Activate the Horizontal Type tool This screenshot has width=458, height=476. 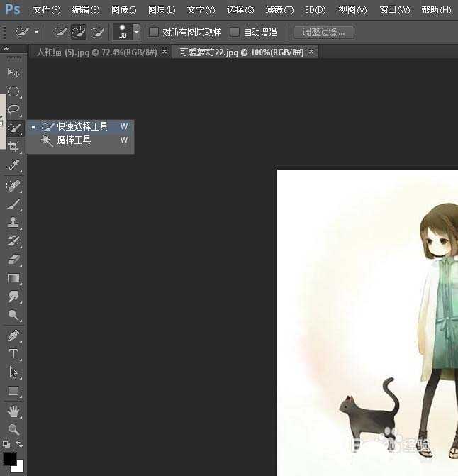point(13,353)
